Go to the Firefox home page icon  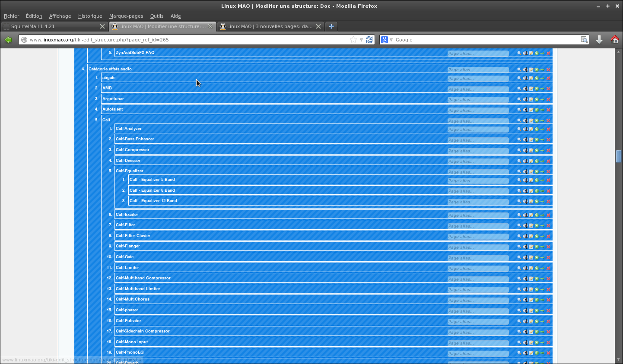[615, 40]
